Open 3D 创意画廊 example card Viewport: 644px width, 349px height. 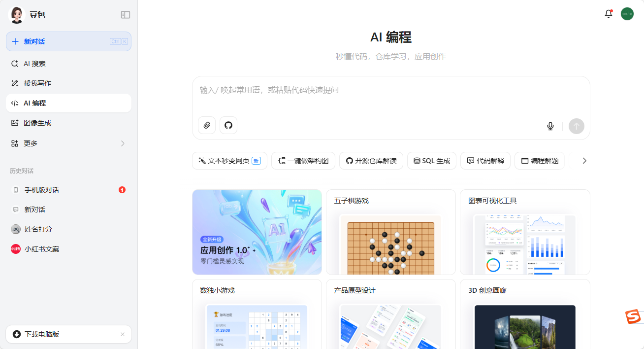pyautogui.click(x=525, y=314)
